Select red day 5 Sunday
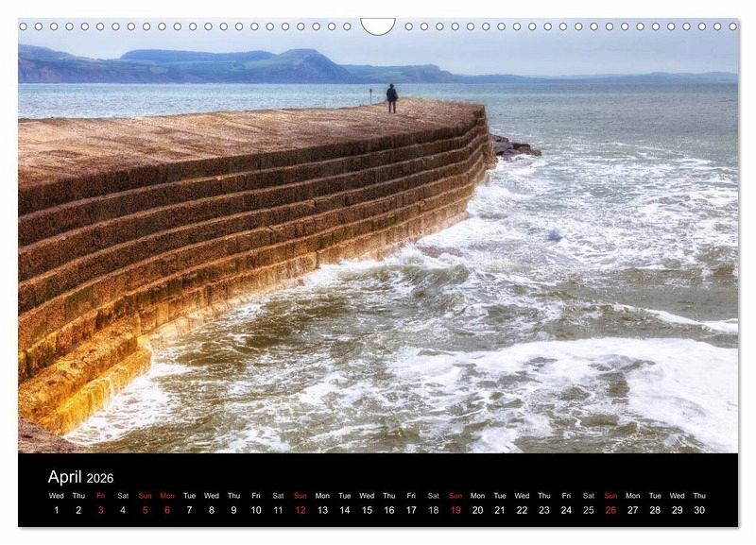The height and width of the screenshot is (545, 756). pos(146,510)
